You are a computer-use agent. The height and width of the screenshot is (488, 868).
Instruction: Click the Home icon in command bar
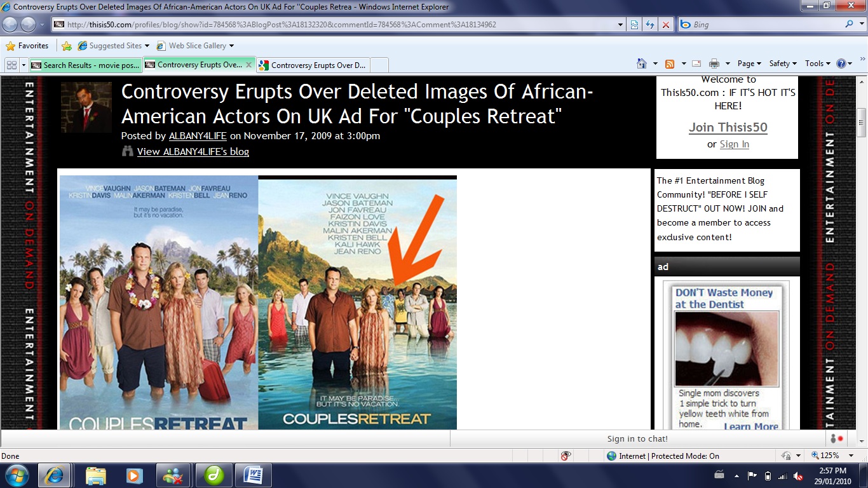pos(642,64)
